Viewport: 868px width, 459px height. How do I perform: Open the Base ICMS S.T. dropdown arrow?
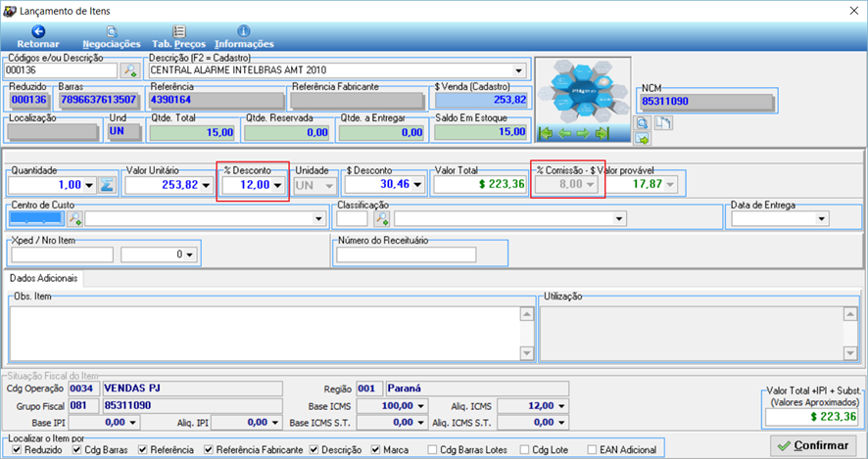pyautogui.click(x=421, y=423)
